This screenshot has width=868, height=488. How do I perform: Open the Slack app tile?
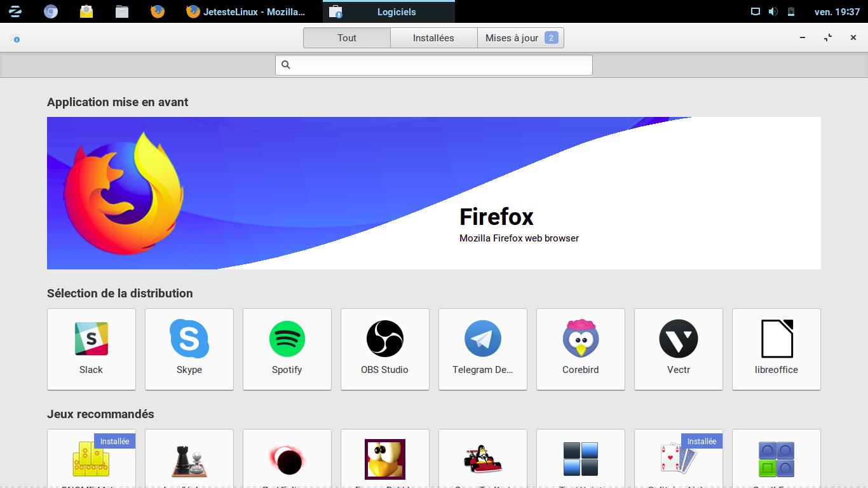tap(92, 349)
